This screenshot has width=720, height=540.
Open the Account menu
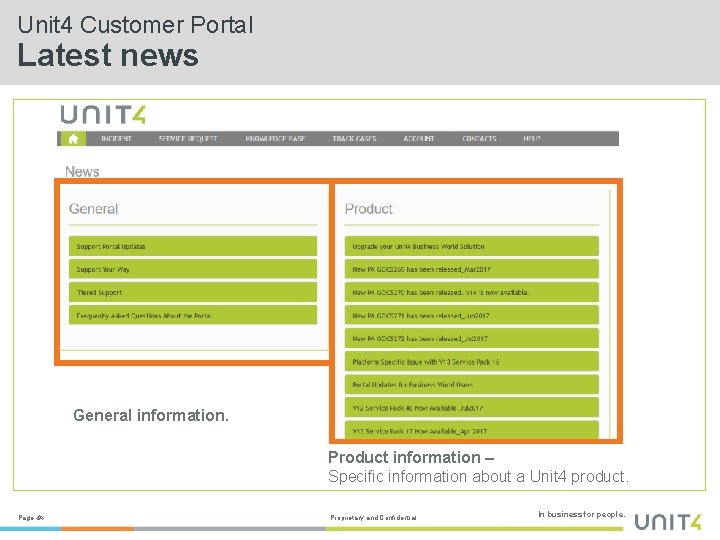pyautogui.click(x=419, y=139)
